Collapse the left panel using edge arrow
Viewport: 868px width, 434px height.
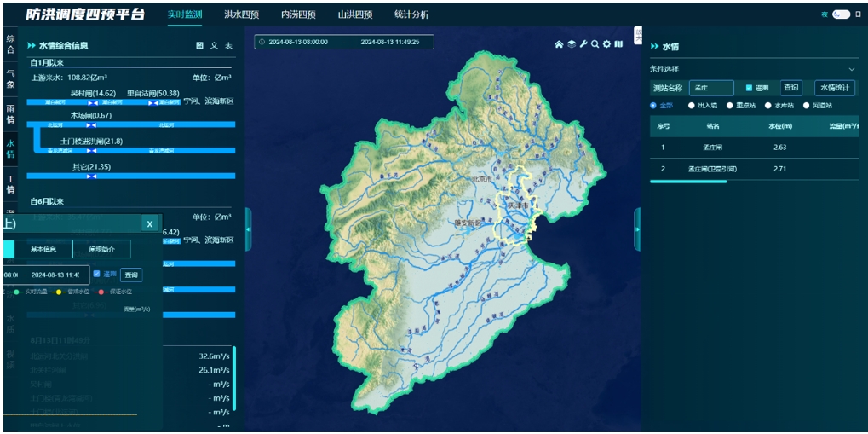click(x=248, y=229)
